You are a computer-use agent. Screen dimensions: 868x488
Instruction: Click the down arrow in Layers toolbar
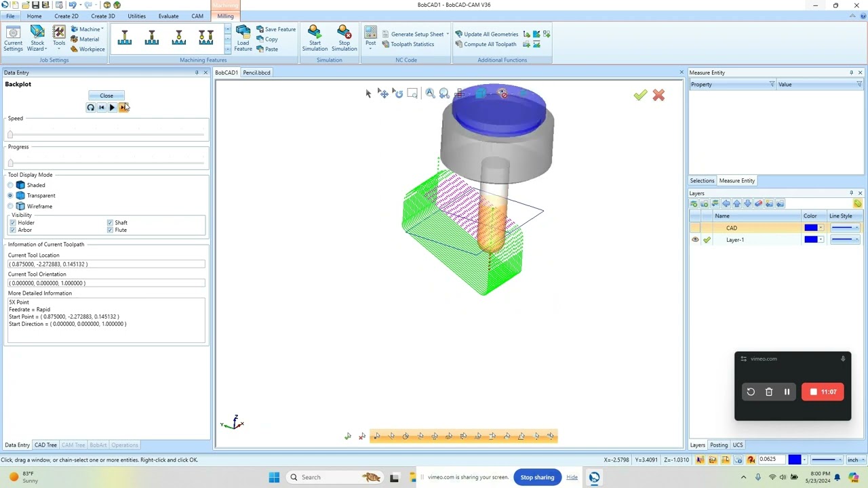point(748,203)
